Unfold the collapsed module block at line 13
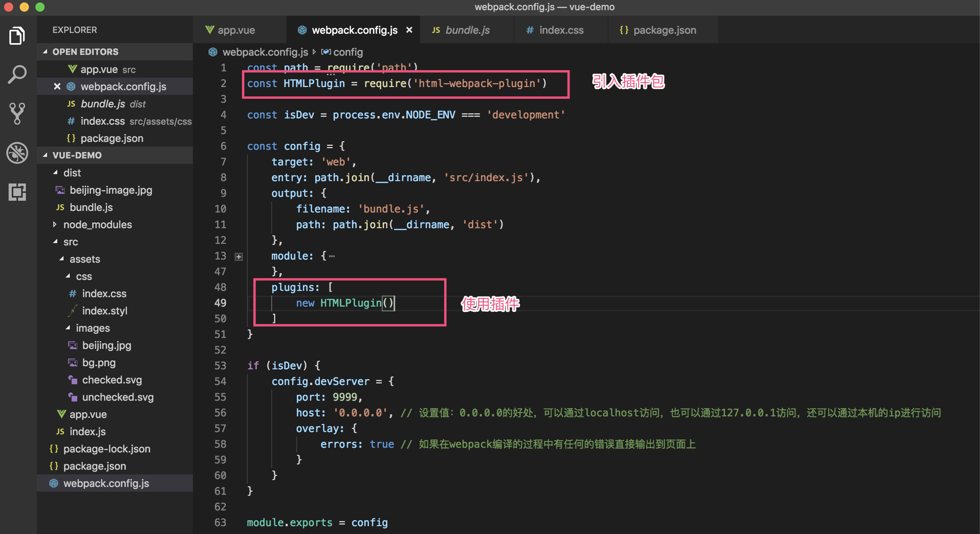This screenshot has width=980, height=534. point(239,257)
